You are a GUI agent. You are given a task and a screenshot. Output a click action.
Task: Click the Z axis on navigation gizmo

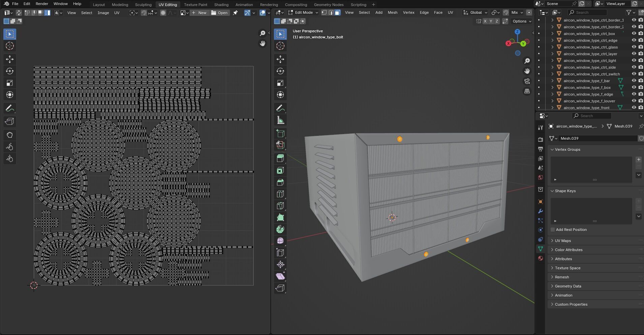(x=517, y=32)
